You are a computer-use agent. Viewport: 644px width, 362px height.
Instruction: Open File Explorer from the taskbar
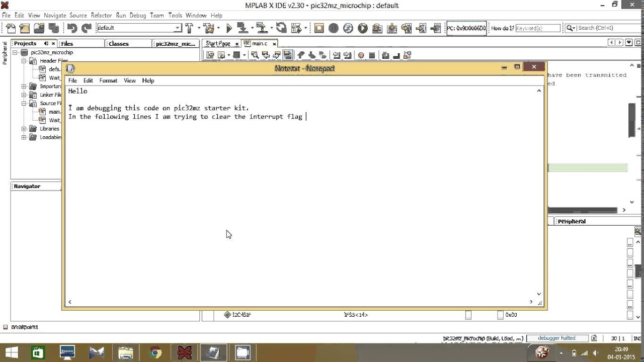(126, 353)
